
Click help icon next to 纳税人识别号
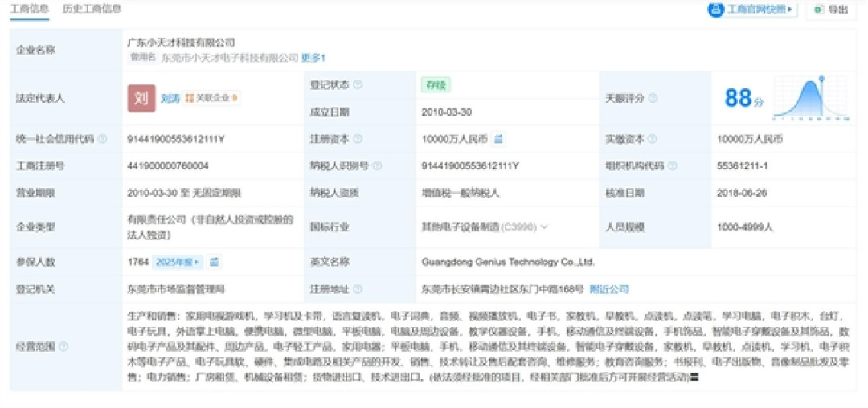[x=377, y=166]
